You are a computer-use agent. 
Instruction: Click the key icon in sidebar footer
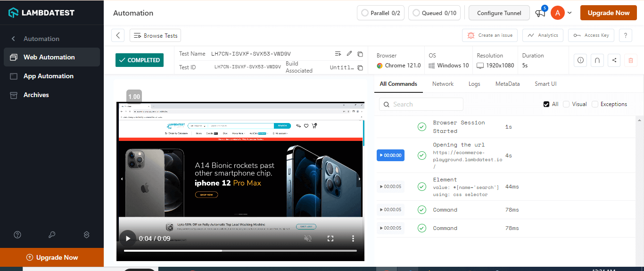52,235
